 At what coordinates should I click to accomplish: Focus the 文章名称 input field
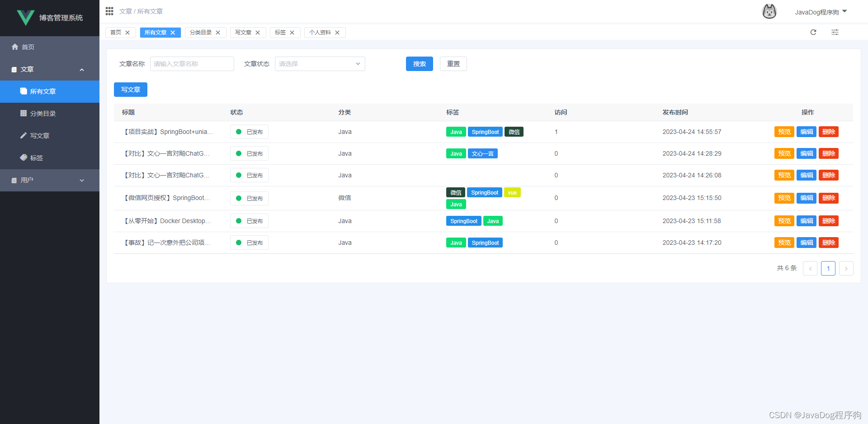coord(192,64)
